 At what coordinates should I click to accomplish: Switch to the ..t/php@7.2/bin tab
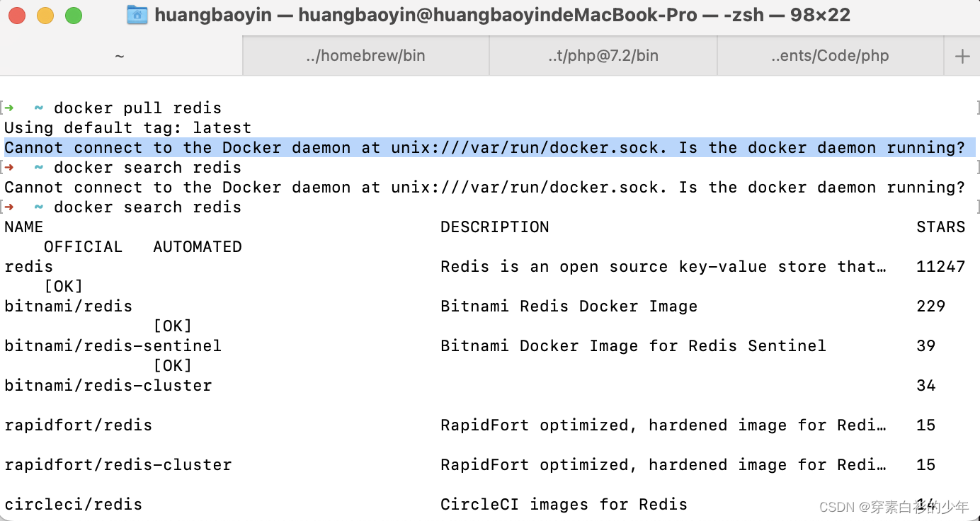tap(603, 55)
